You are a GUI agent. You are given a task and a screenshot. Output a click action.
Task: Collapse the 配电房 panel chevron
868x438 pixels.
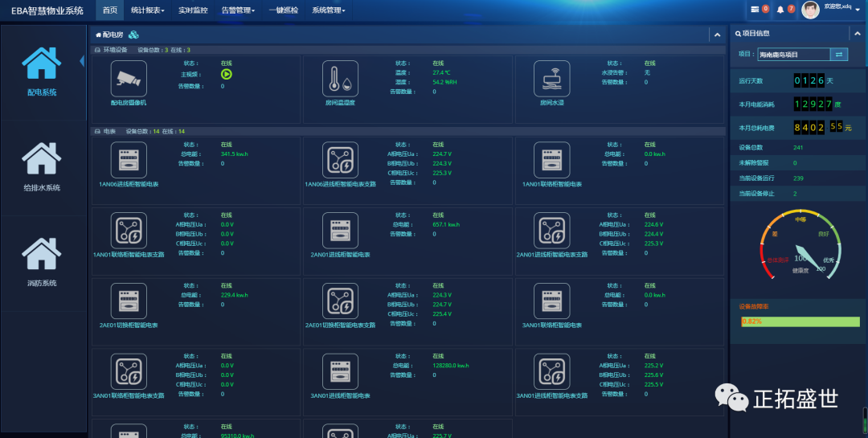[x=715, y=35]
